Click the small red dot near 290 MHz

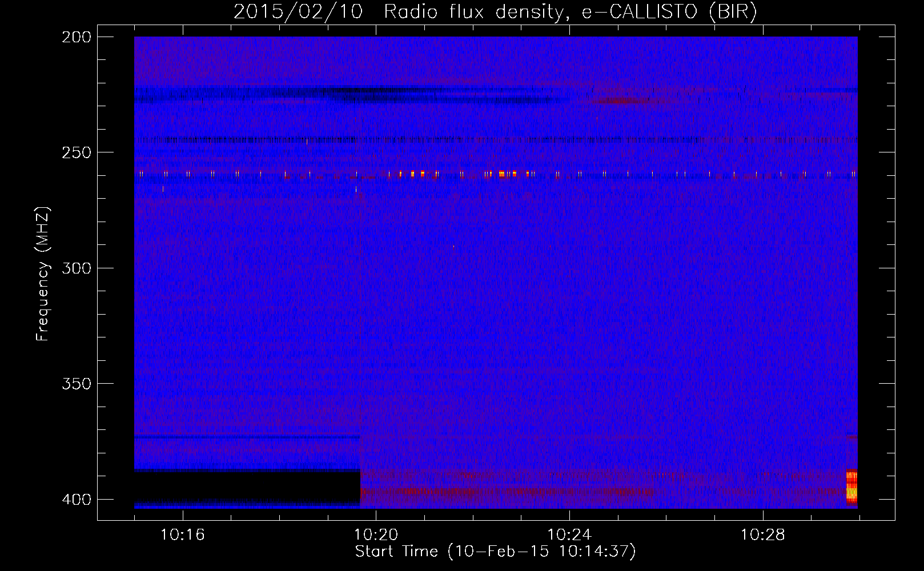pos(453,247)
